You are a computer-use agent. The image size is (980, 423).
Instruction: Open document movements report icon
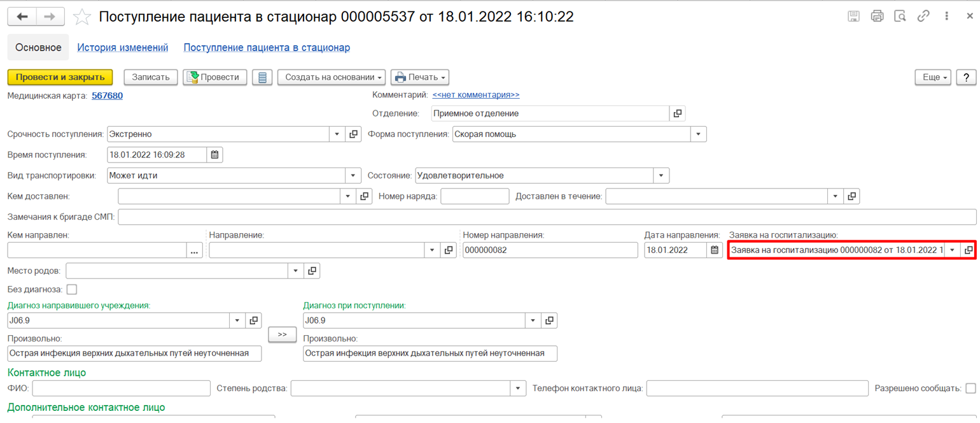click(x=262, y=77)
